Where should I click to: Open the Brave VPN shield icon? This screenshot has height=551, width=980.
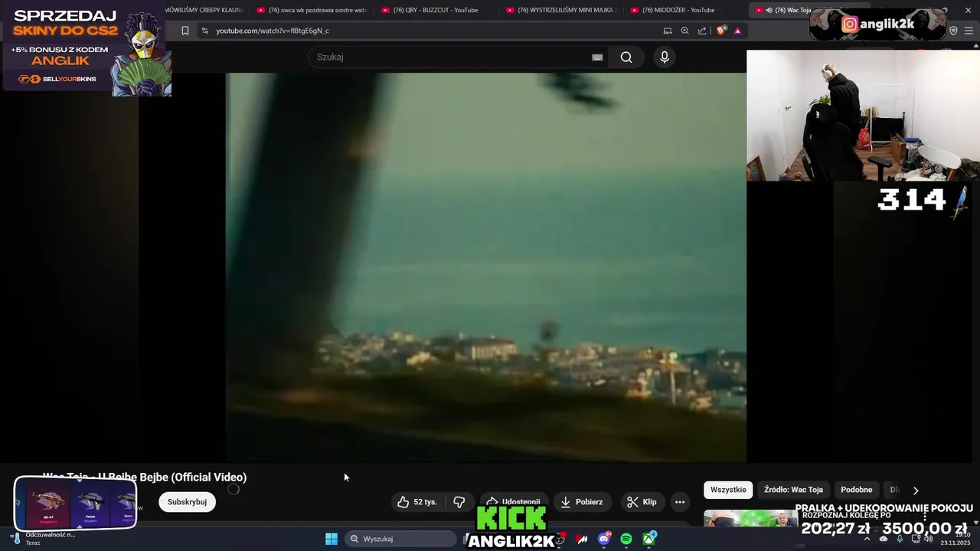[x=953, y=31]
